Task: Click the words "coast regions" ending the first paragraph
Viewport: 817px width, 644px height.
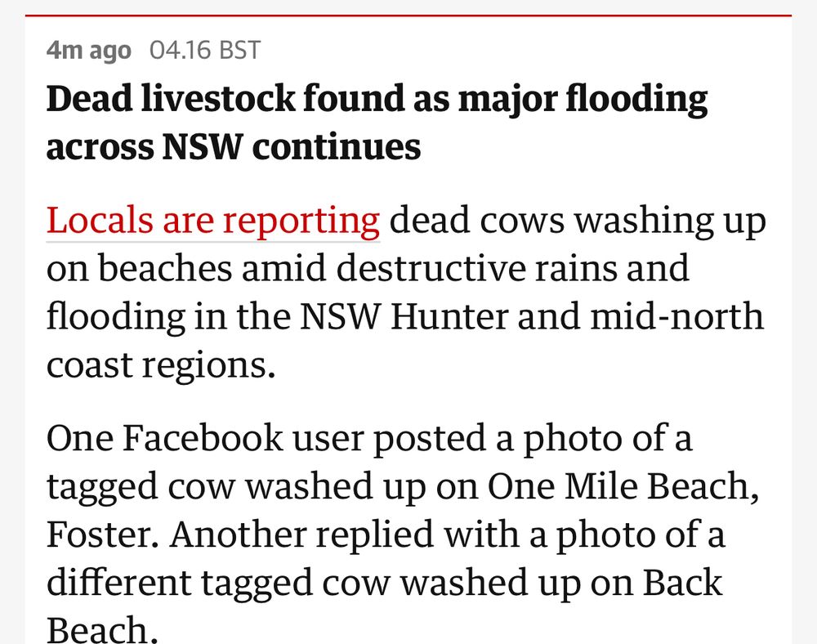Action: [x=160, y=366]
